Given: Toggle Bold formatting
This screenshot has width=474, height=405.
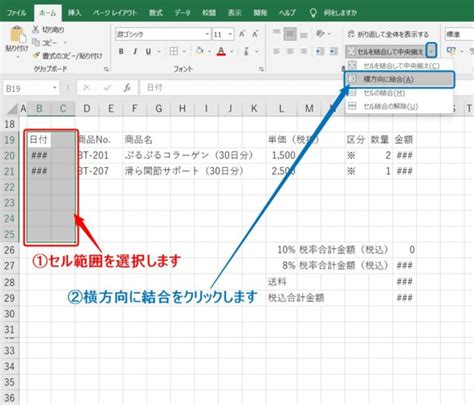Looking at the screenshot, I should [121, 51].
